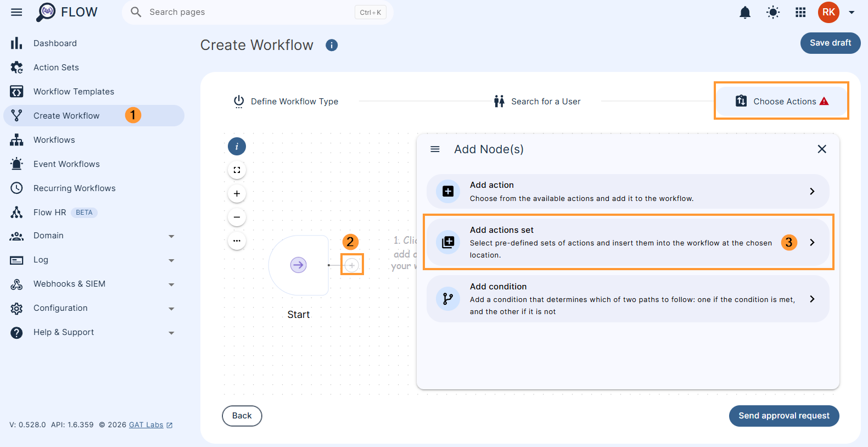Image resolution: width=868 pixels, height=447 pixels.
Task: Click the Flow HR icon
Action: point(16,212)
